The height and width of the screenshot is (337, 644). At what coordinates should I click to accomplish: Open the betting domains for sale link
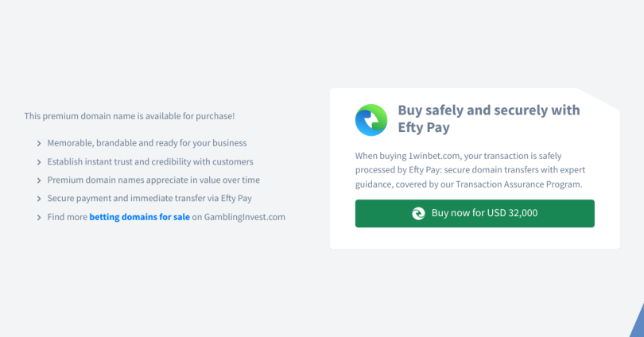(x=140, y=217)
